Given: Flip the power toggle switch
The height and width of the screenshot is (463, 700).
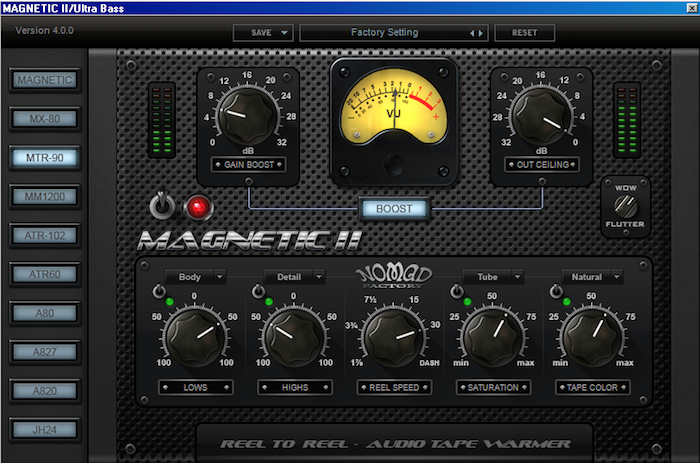Looking at the screenshot, I should pos(162,205).
